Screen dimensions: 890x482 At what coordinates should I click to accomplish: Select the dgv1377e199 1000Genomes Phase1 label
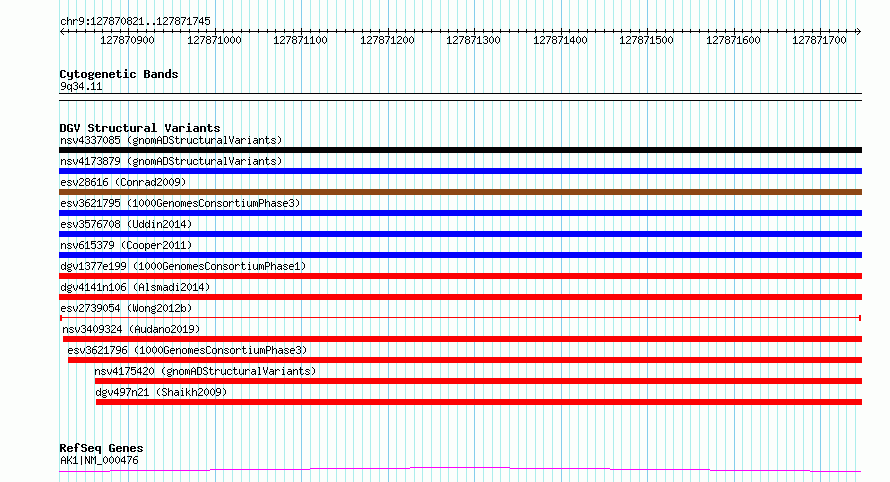[183, 266]
